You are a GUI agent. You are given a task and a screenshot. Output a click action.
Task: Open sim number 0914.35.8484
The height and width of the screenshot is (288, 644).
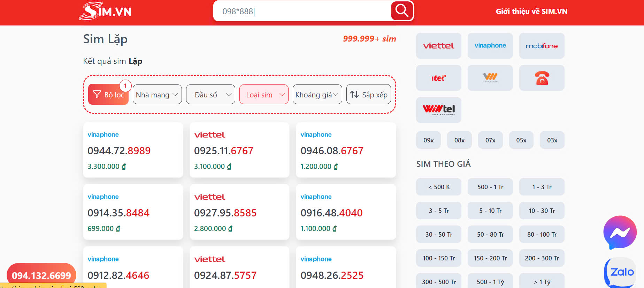point(118,213)
